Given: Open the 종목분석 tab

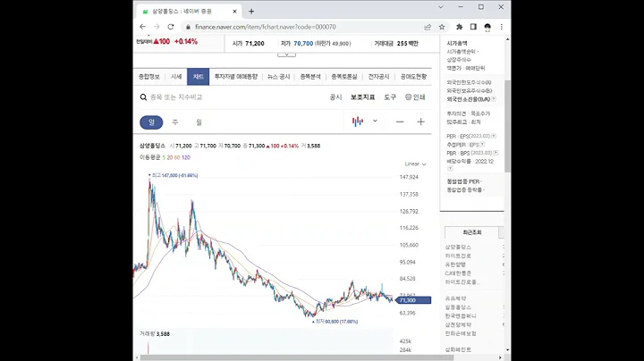Looking at the screenshot, I should (x=310, y=77).
